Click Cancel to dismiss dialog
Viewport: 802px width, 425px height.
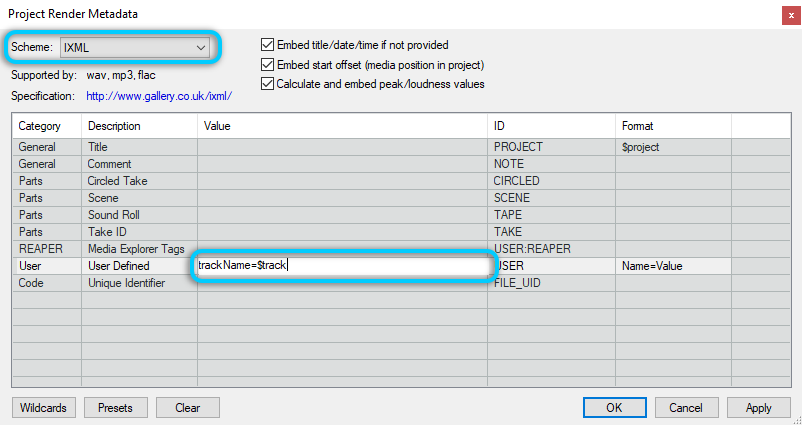tap(685, 408)
